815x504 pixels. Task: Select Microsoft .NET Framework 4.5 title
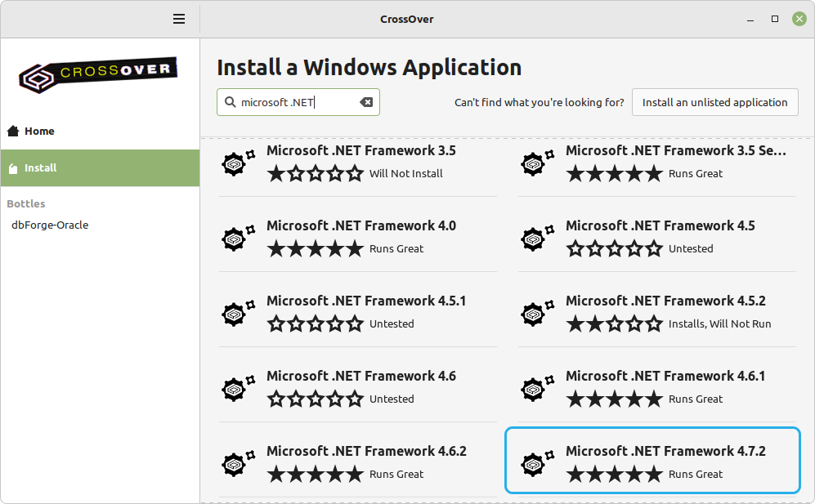pos(661,225)
